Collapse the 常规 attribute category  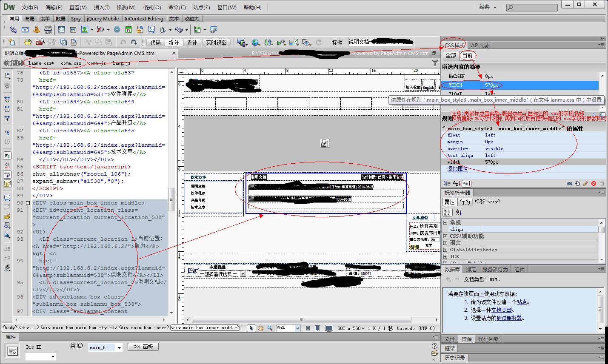click(445, 222)
